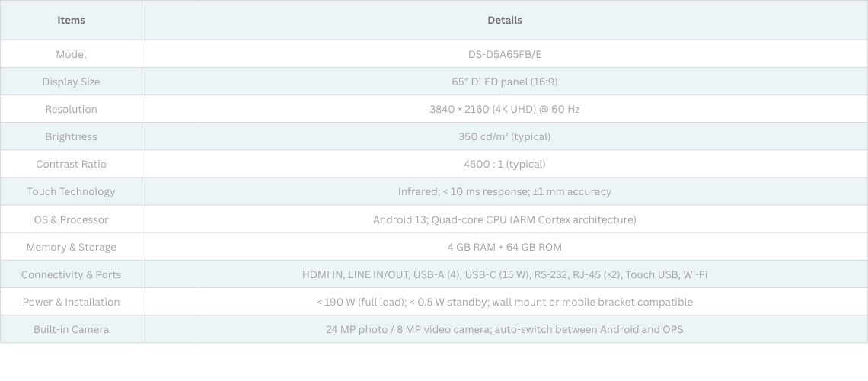Click the 4500 : 1 contrast value

tap(504, 164)
